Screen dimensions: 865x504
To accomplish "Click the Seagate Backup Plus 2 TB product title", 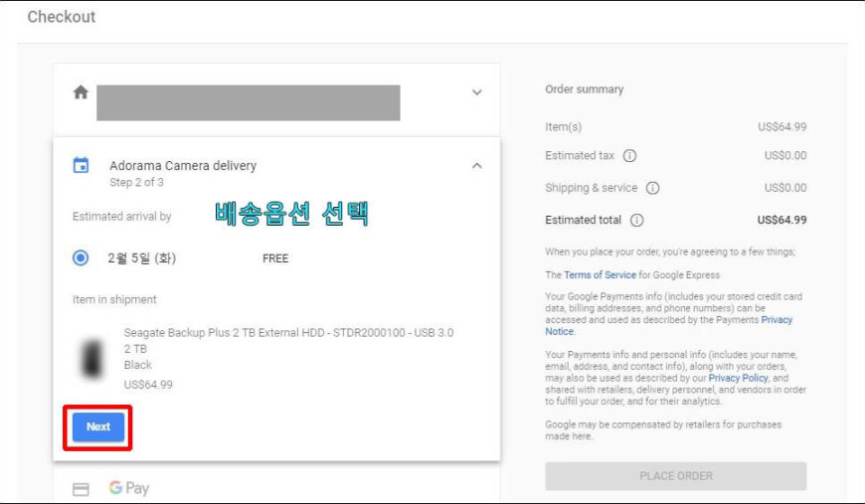I will (x=288, y=332).
